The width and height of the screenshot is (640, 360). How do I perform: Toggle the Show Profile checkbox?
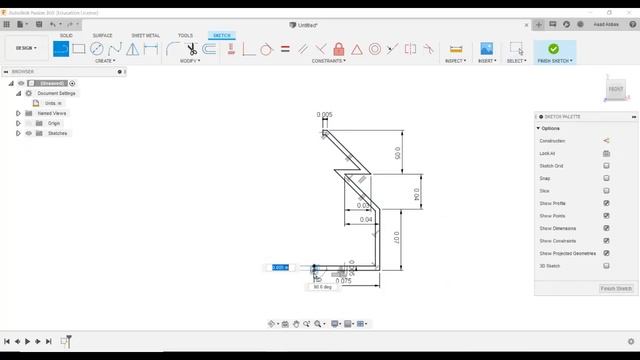coord(607,203)
